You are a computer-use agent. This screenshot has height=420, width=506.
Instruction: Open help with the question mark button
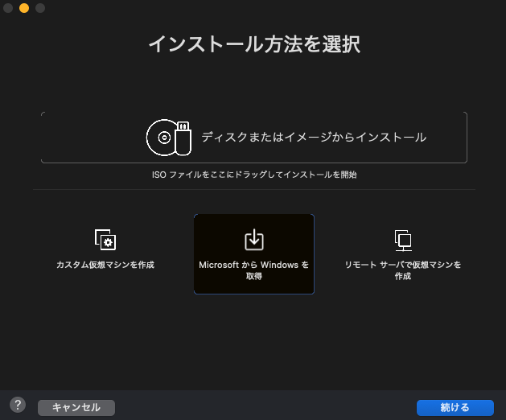click(x=18, y=406)
